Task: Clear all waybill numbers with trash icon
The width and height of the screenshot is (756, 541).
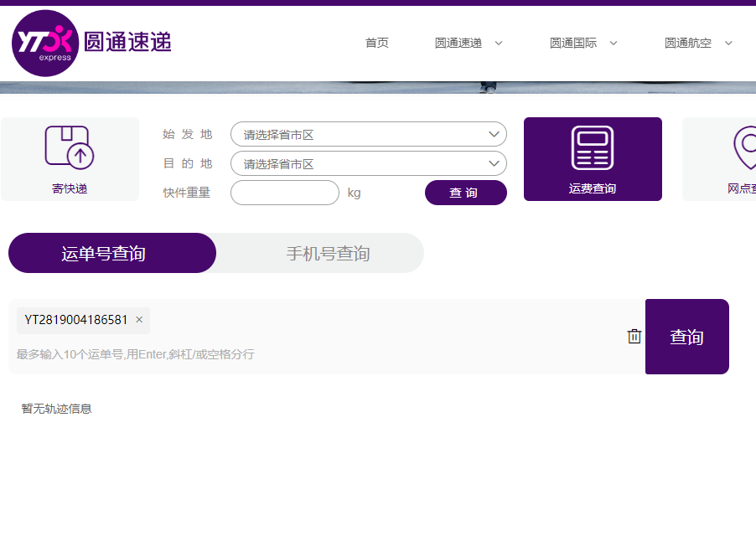Action: coord(634,337)
